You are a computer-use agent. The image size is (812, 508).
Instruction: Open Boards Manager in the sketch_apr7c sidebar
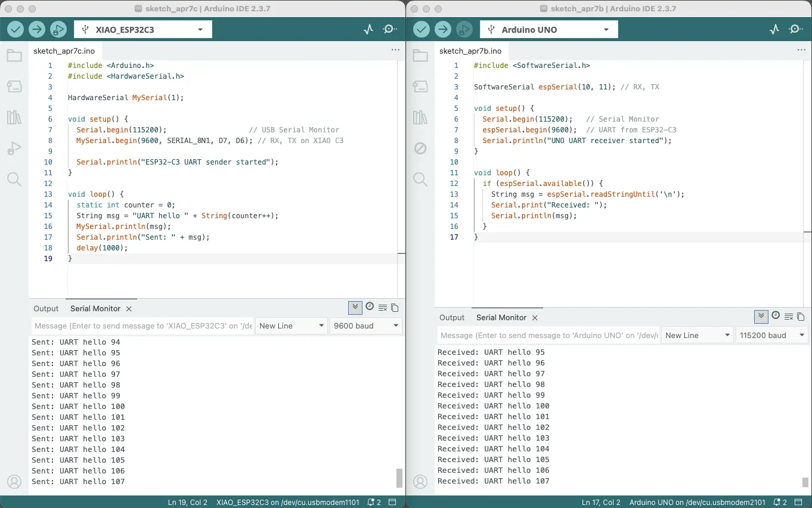tap(14, 86)
